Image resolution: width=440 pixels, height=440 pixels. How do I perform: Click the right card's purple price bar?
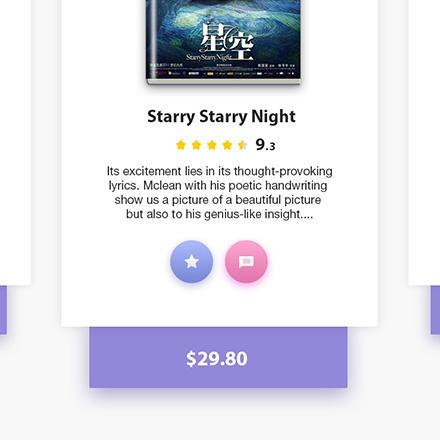tap(435, 310)
